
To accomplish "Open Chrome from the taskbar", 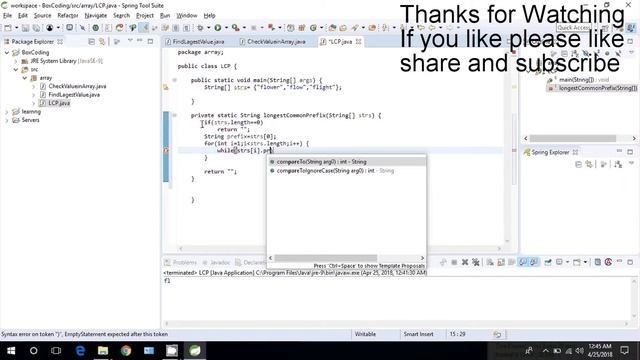I will click(126, 351).
